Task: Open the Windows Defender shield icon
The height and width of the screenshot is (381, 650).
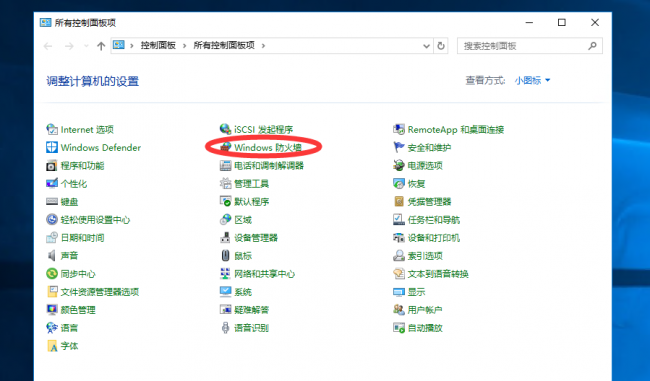Action: [52, 147]
